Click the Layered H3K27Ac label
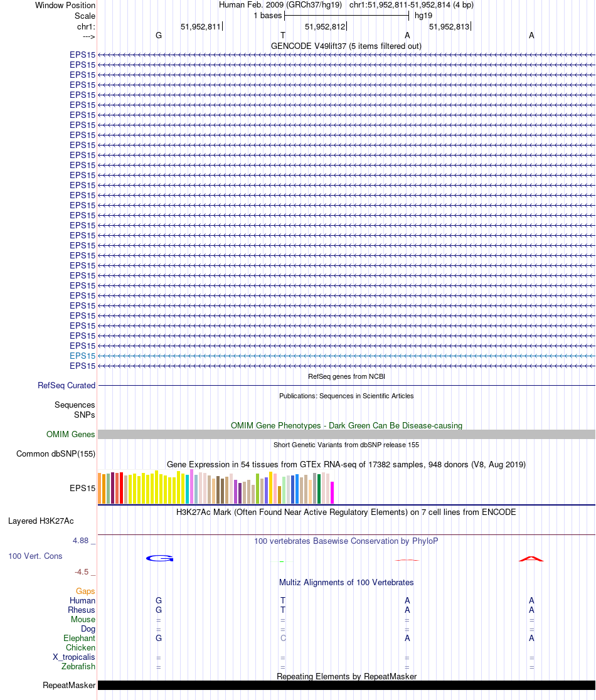The height and width of the screenshot is (700, 596). pos(41,521)
